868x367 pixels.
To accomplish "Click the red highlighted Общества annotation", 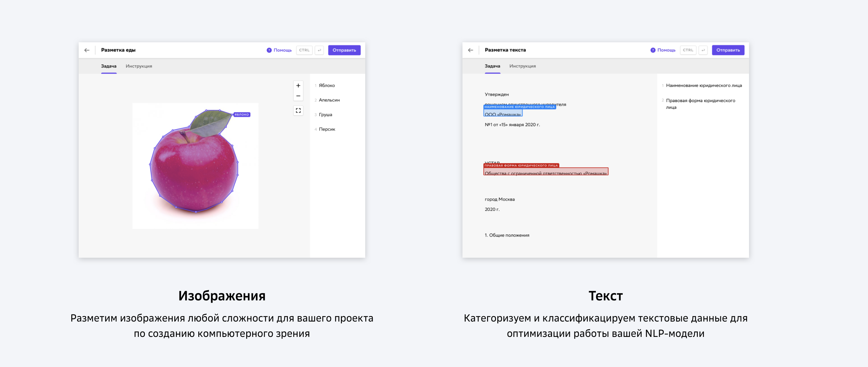I will click(545, 172).
